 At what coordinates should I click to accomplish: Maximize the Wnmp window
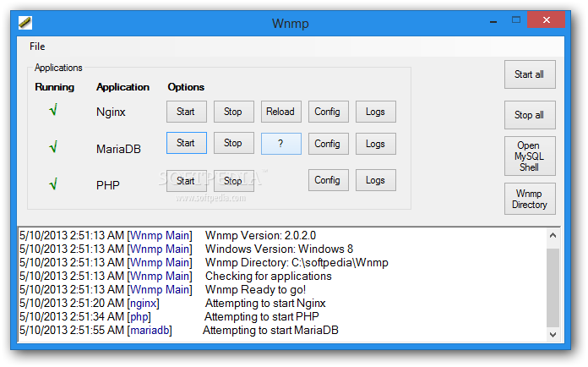coord(516,20)
